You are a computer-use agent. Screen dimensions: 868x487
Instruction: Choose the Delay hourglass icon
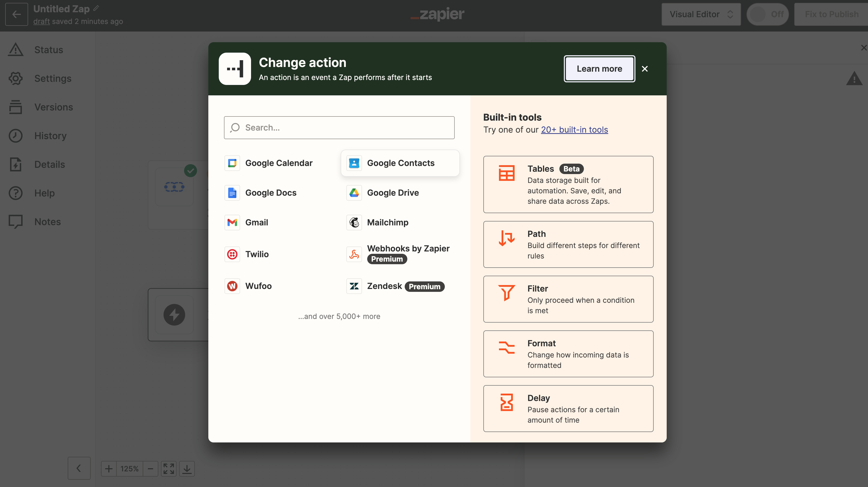[507, 402]
